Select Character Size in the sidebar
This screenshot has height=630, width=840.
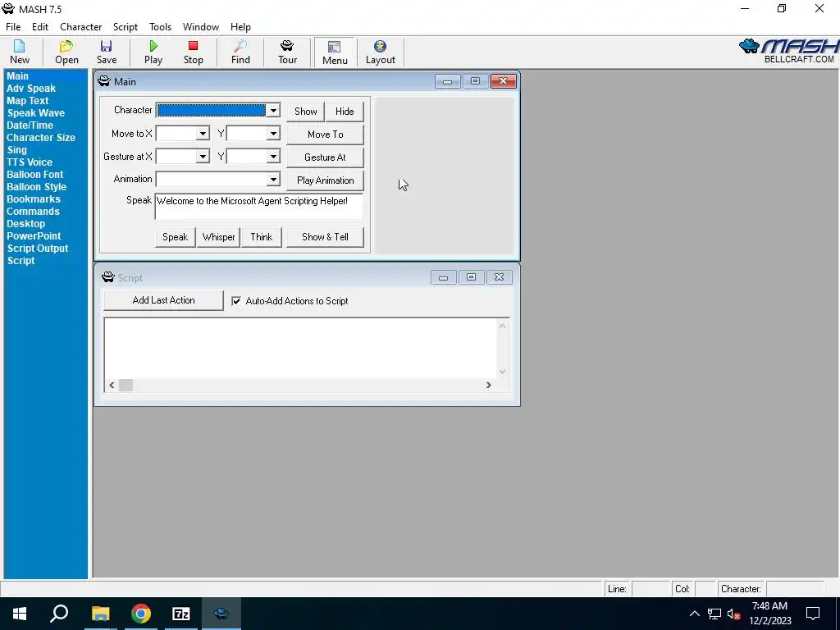pos(41,138)
